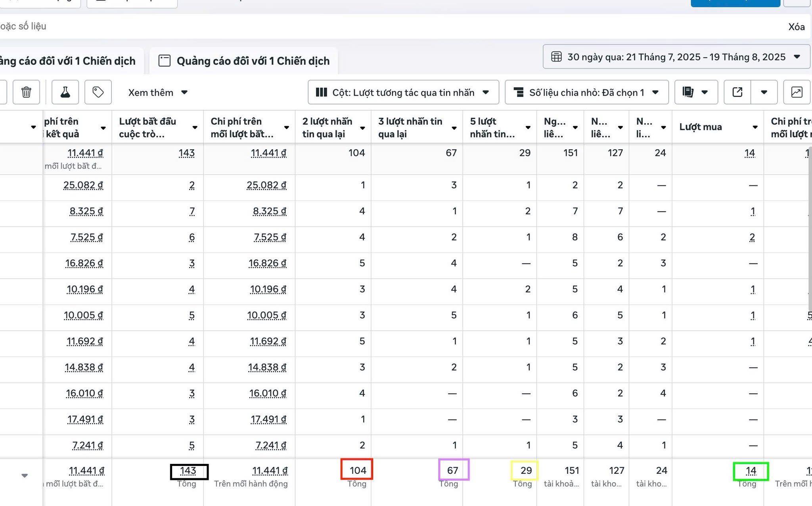Open the charts view icon
This screenshot has width=812, height=506.
pos(797,92)
